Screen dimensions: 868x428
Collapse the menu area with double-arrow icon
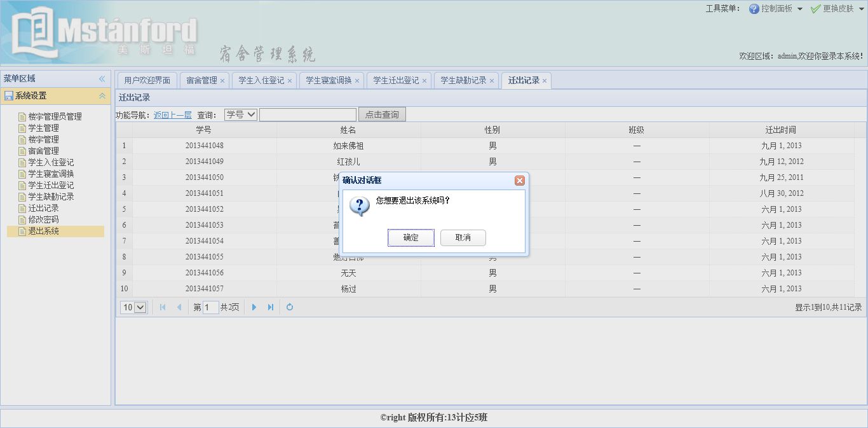click(102, 79)
